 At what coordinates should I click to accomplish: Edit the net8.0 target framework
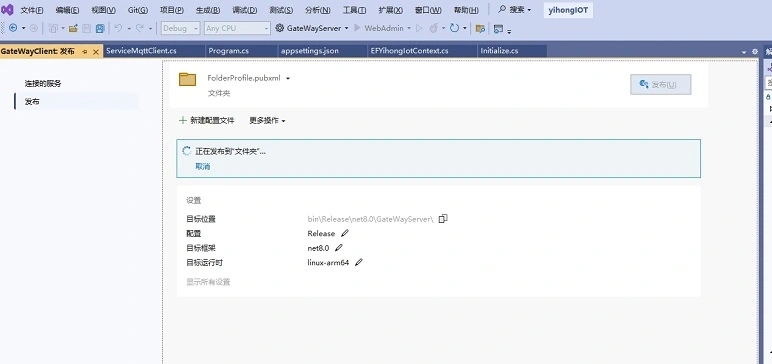tap(338, 248)
